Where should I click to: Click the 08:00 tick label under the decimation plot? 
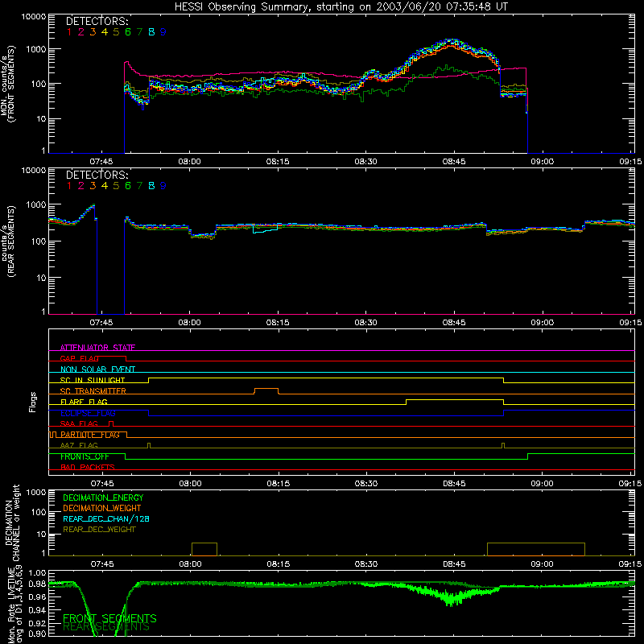click(190, 564)
